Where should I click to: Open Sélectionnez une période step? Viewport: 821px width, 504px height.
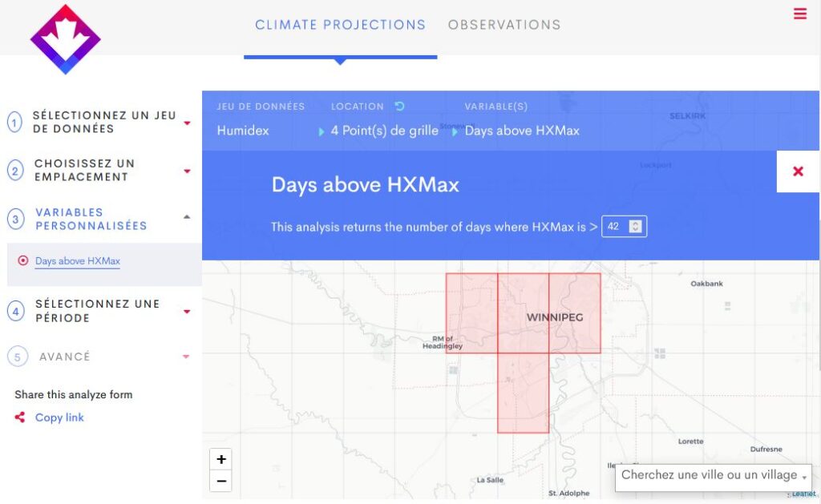[97, 311]
